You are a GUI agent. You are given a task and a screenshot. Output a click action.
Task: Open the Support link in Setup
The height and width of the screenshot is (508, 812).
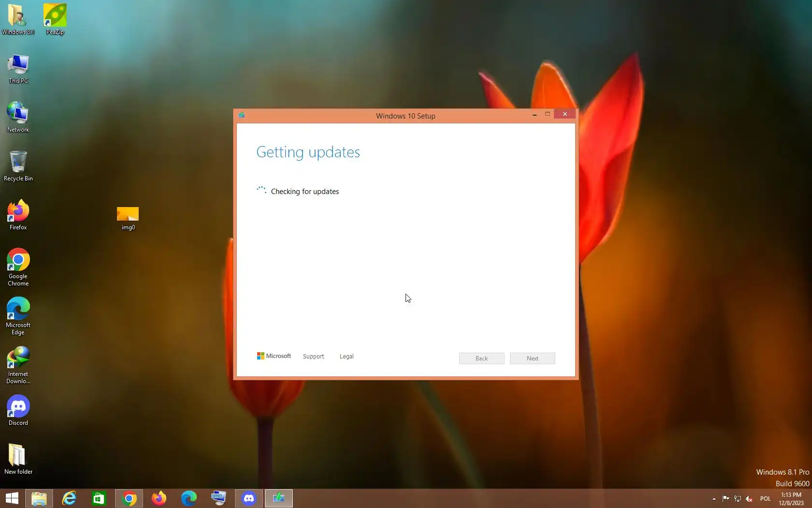tap(314, 357)
